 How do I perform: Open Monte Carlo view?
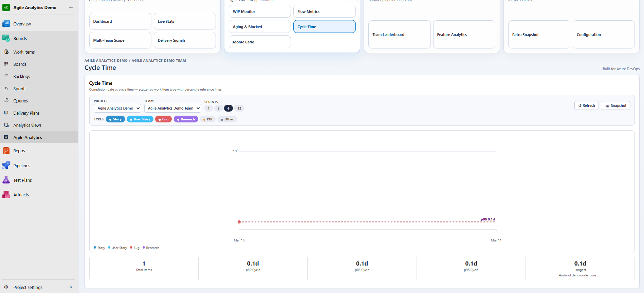pyautogui.click(x=260, y=42)
